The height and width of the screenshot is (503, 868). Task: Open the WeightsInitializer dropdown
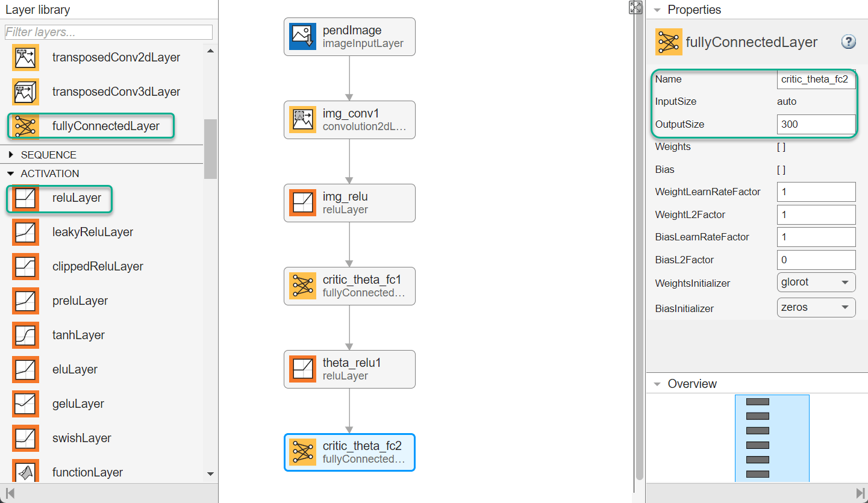(x=816, y=282)
